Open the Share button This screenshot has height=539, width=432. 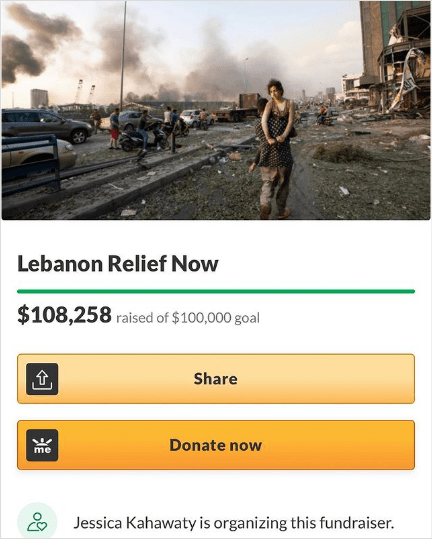216,379
